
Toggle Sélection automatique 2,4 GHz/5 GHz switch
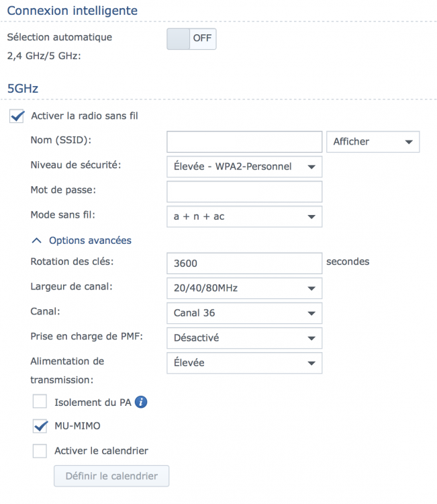click(x=191, y=39)
